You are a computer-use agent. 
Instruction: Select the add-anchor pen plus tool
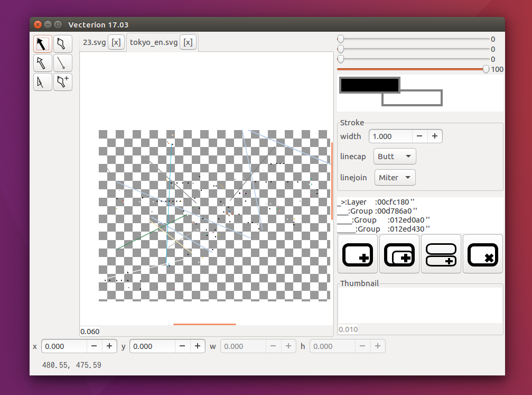[x=62, y=82]
